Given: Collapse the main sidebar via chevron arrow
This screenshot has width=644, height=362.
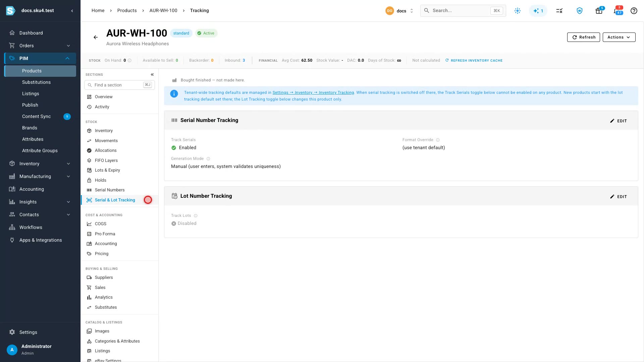Looking at the screenshot, I should click(x=72, y=11).
